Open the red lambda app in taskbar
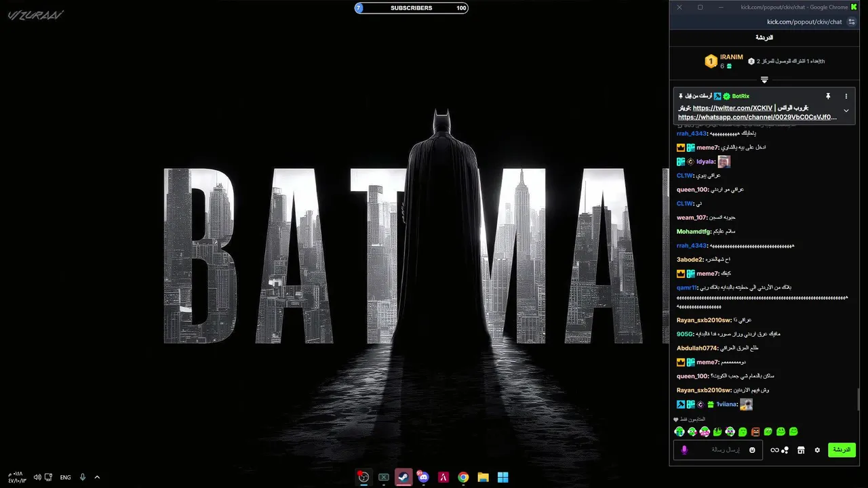 tap(443, 477)
